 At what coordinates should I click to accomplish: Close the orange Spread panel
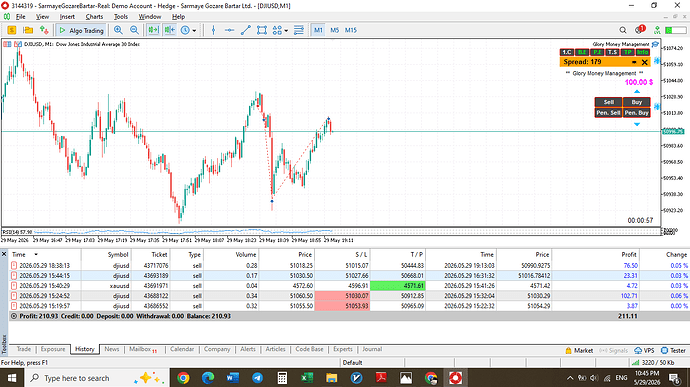645,62
